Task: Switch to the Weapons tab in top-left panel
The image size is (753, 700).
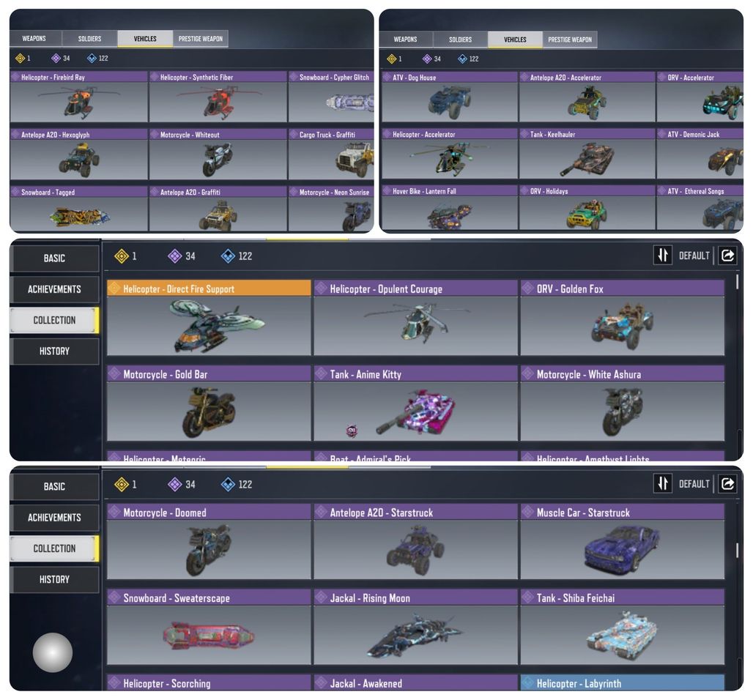Action: [x=34, y=38]
